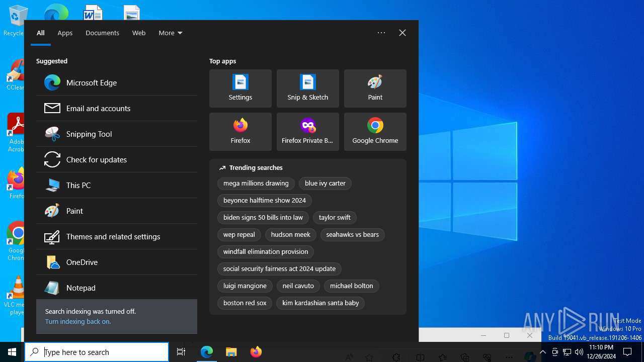Open Settings tile in Top apps
Image resolution: width=644 pixels, height=362 pixels.
[x=240, y=88]
